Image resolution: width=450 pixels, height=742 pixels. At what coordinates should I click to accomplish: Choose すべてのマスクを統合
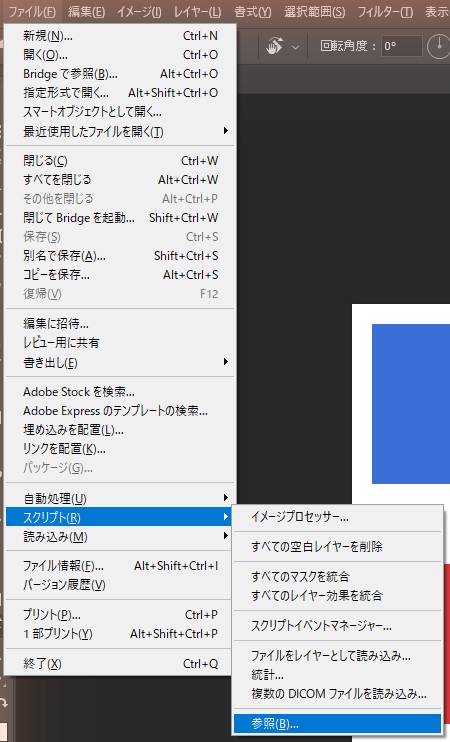337,576
